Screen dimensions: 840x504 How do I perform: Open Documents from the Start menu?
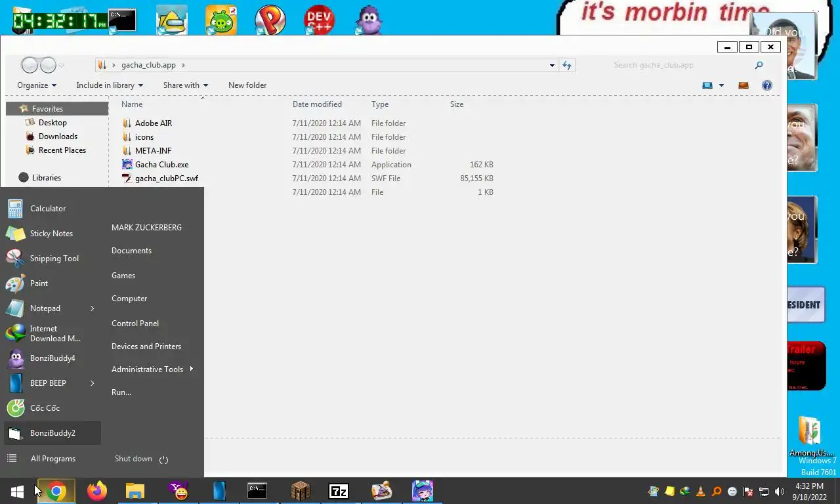pyautogui.click(x=131, y=251)
